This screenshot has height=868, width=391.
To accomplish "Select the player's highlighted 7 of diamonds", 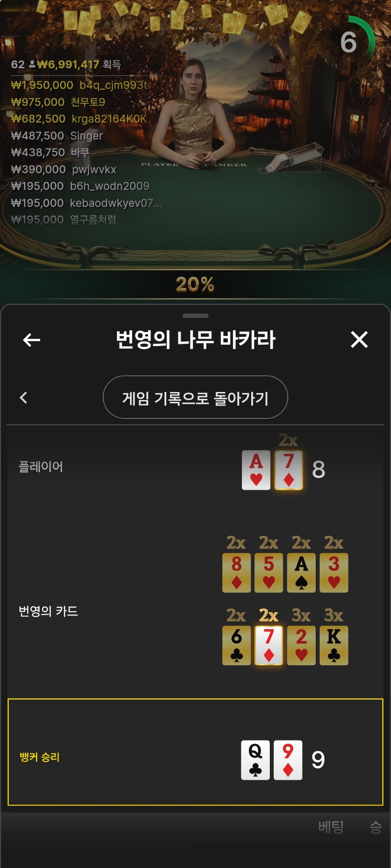I will click(x=289, y=470).
